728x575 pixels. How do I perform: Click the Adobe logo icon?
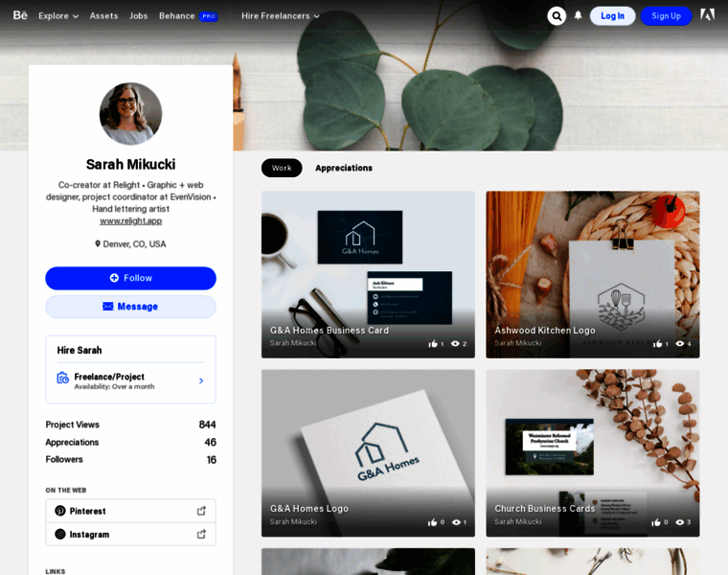click(707, 15)
